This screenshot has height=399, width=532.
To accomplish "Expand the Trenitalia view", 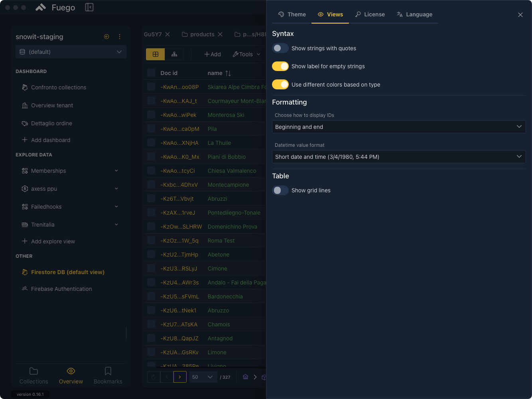I will click(116, 225).
